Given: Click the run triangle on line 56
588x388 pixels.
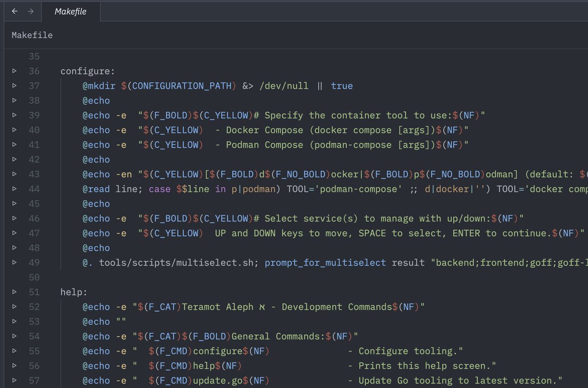Looking at the screenshot, I should click(x=15, y=365).
